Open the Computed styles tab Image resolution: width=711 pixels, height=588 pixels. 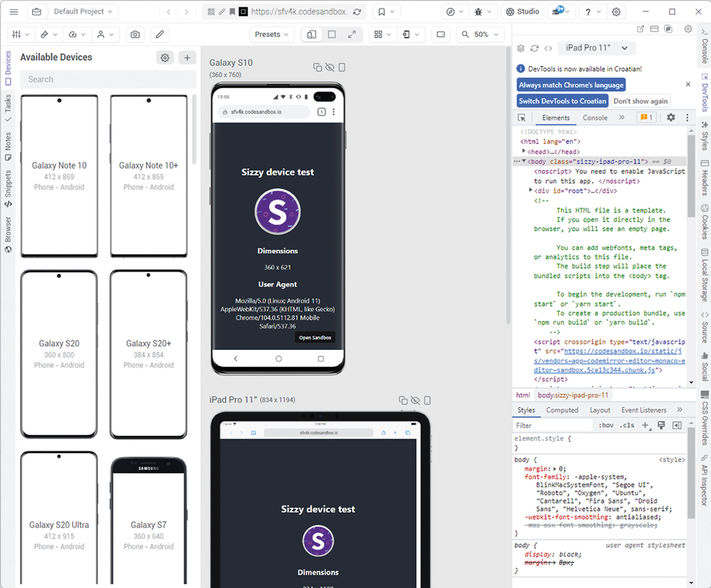[562, 410]
